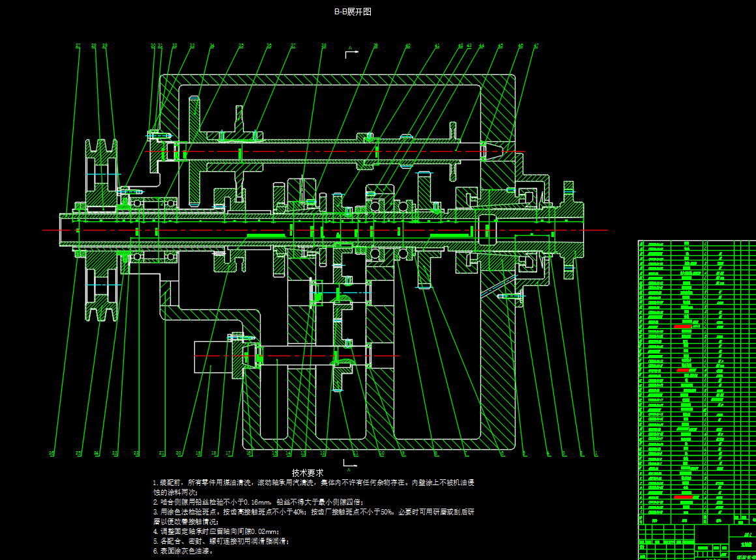The image size is (756, 560).
Task: Click part balloon number 27
Action: (78, 46)
